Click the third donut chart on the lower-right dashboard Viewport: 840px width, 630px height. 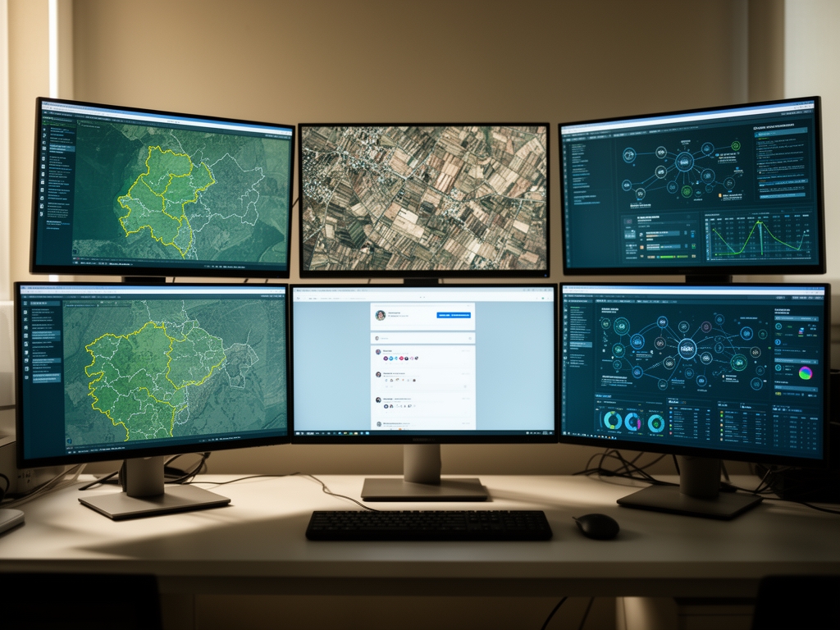(656, 422)
